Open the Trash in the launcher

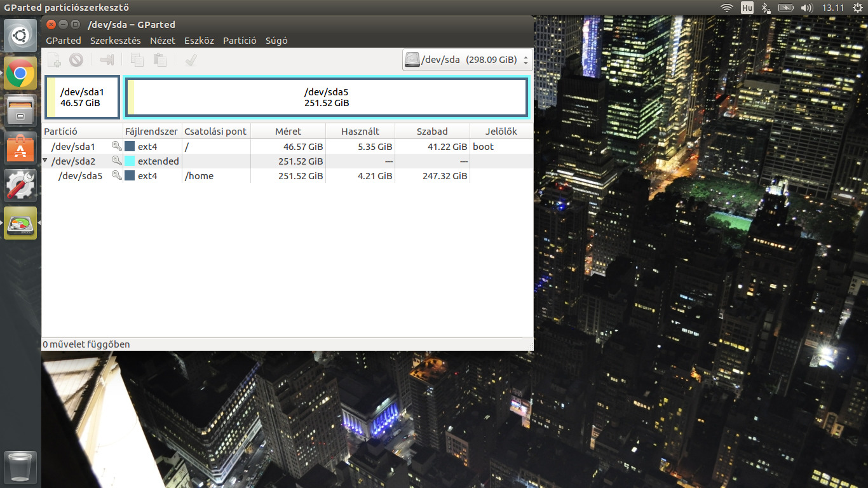coord(20,467)
